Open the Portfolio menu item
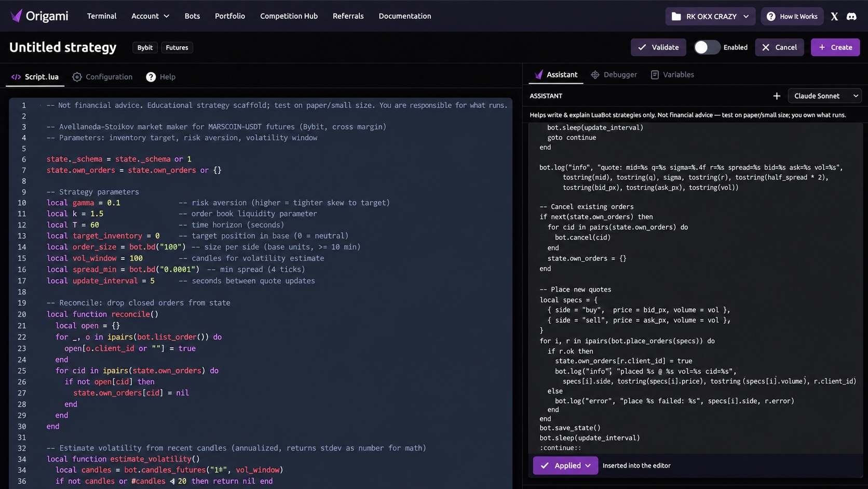 230,16
